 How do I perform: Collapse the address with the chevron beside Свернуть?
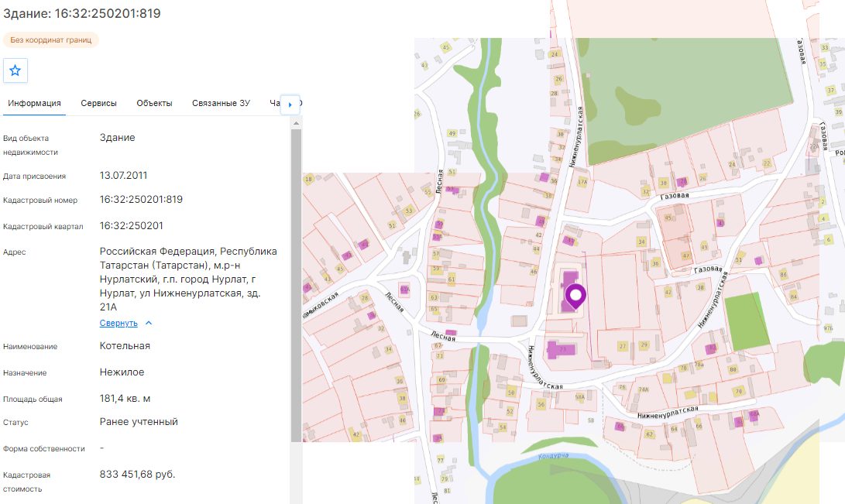point(149,323)
